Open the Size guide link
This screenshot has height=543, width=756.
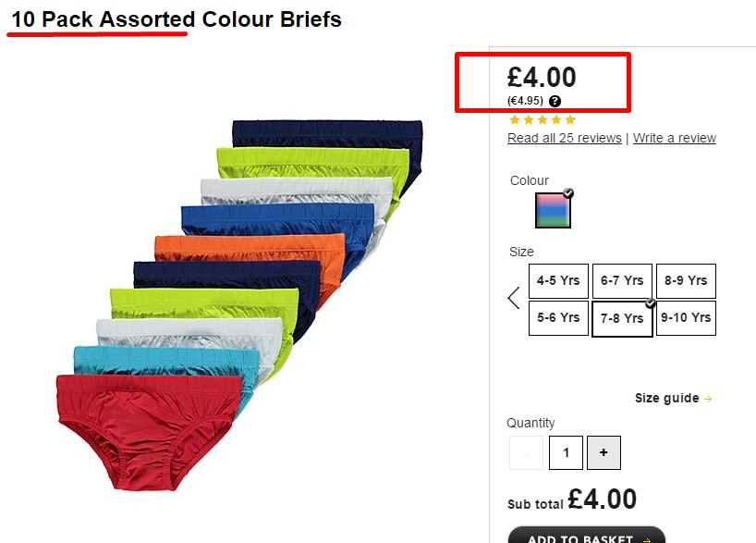click(666, 398)
